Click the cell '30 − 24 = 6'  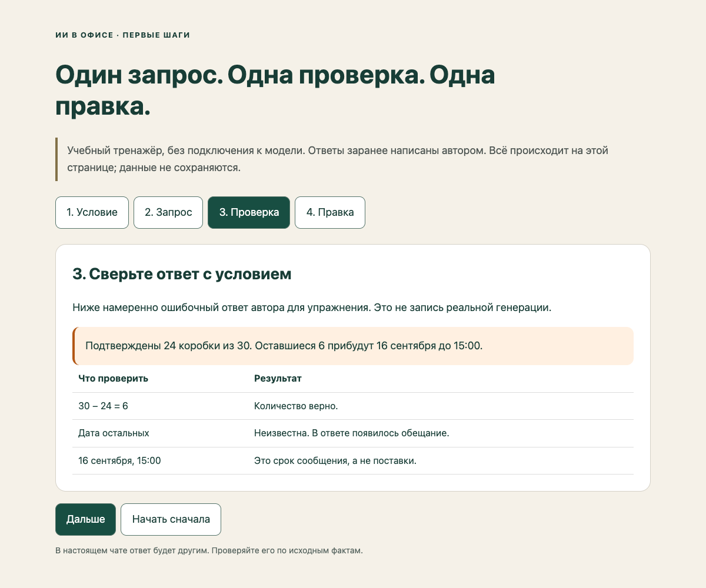click(103, 406)
